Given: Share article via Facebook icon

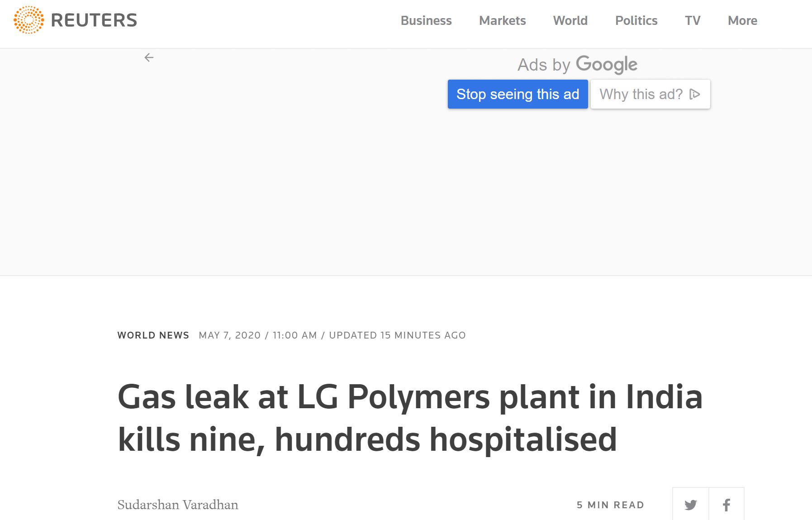Looking at the screenshot, I should point(727,505).
